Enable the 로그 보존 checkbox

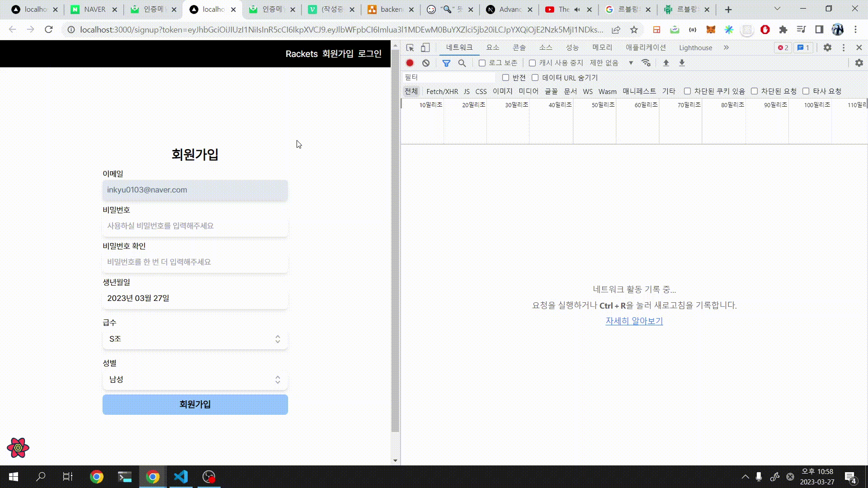(x=482, y=63)
